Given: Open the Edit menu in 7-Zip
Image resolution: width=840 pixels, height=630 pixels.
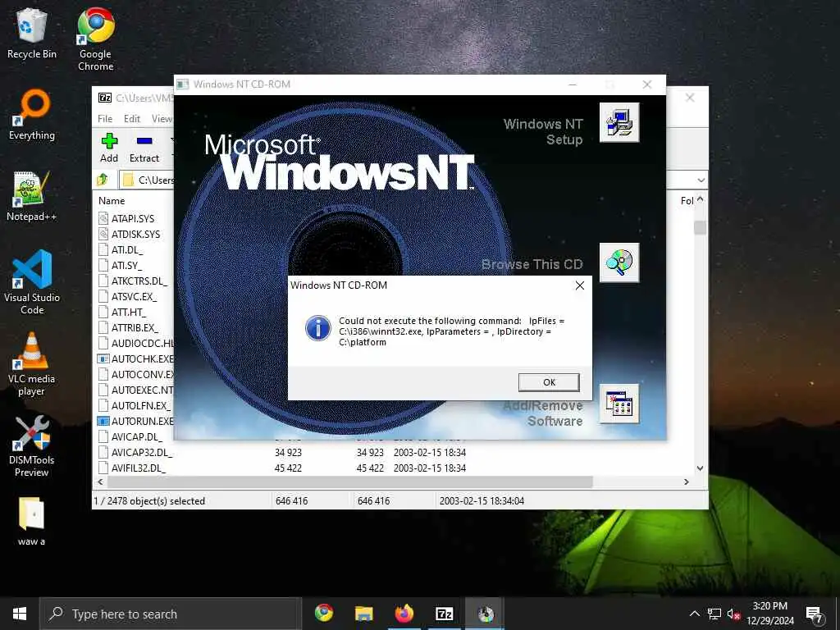Looking at the screenshot, I should [x=132, y=118].
